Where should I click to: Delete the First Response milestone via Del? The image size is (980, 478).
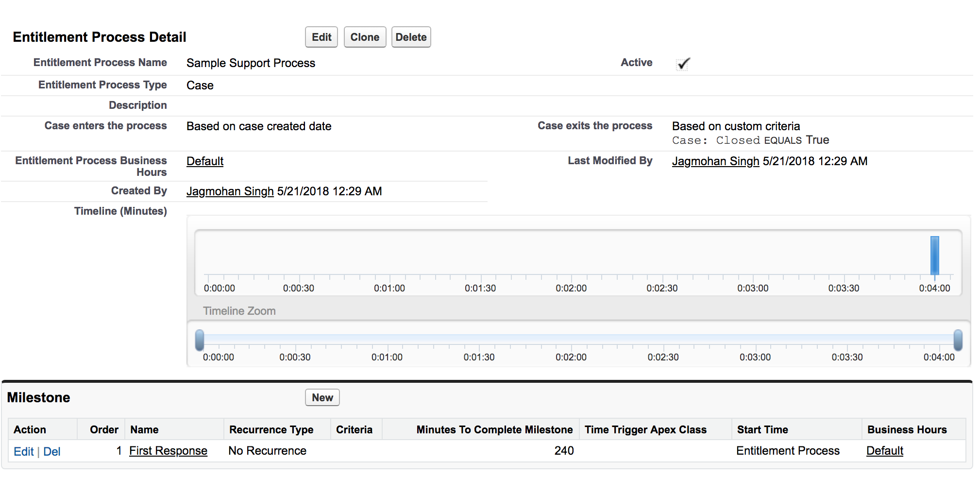(52, 452)
